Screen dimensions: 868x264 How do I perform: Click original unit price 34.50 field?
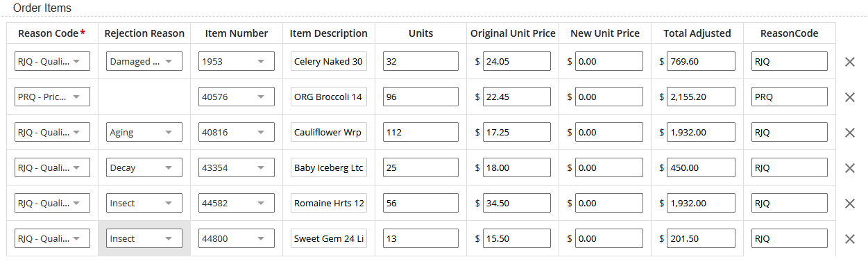click(517, 203)
